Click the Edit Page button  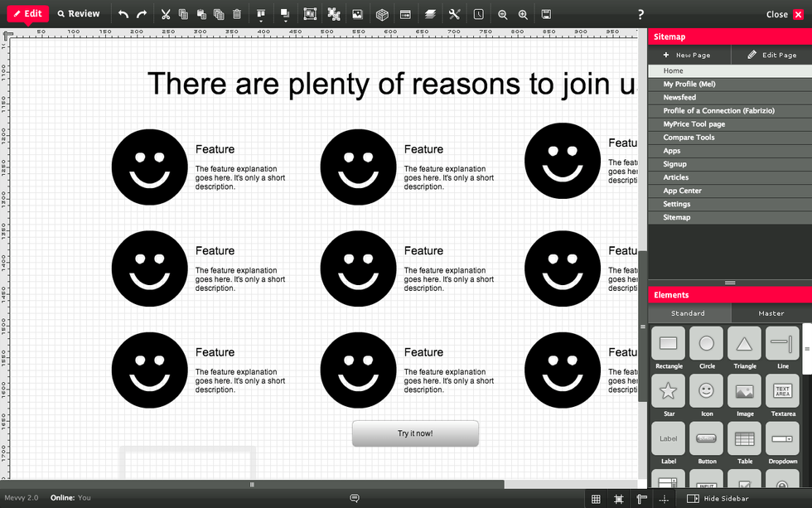(771, 55)
